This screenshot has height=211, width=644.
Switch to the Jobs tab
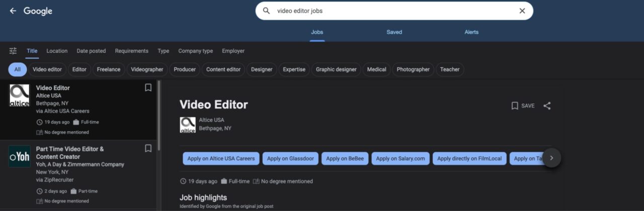[317, 32]
